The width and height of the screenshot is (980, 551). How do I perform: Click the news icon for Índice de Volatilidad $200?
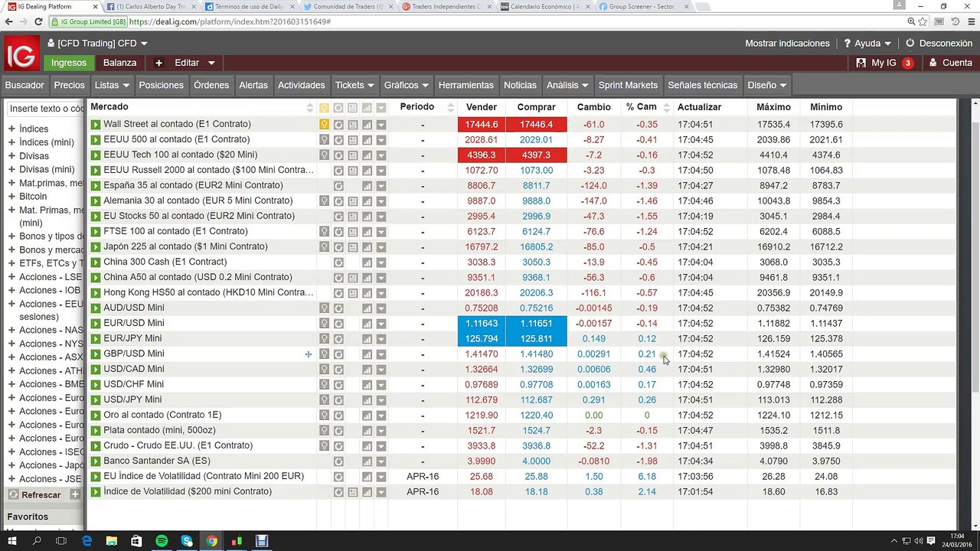pos(353,491)
